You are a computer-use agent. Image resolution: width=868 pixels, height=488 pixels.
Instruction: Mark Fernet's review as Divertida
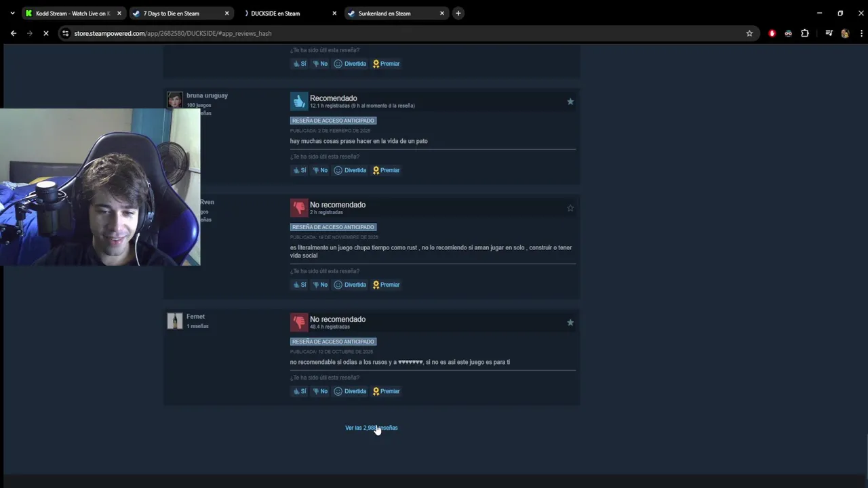350,391
